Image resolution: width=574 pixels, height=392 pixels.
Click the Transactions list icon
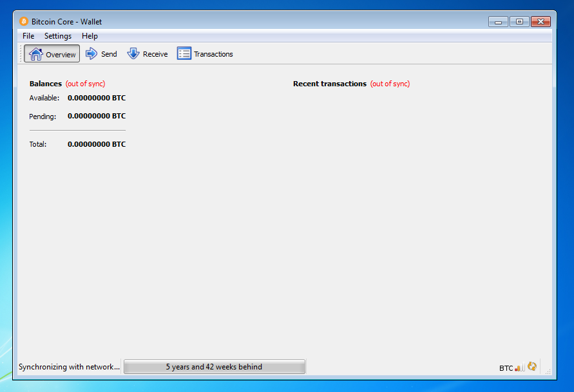184,53
